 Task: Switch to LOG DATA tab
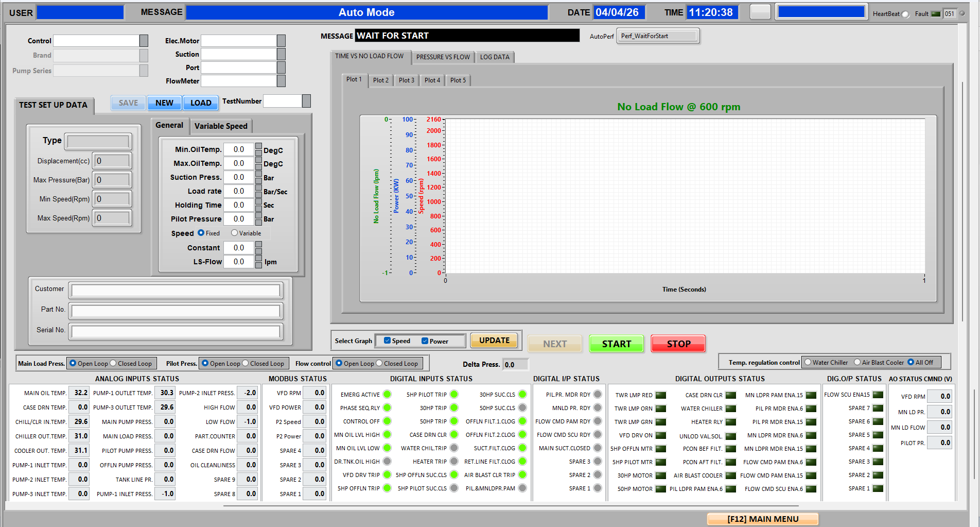(495, 57)
